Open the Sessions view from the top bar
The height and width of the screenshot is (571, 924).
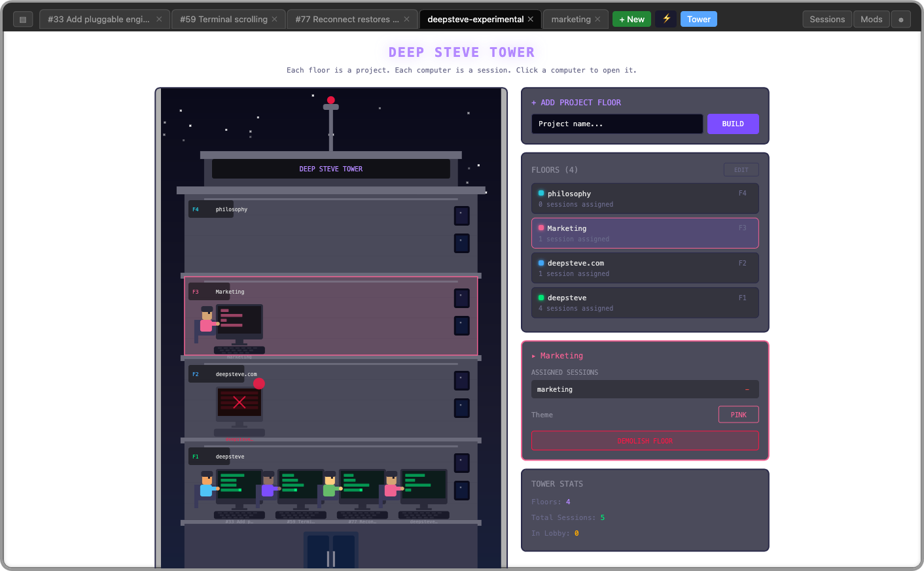click(826, 19)
